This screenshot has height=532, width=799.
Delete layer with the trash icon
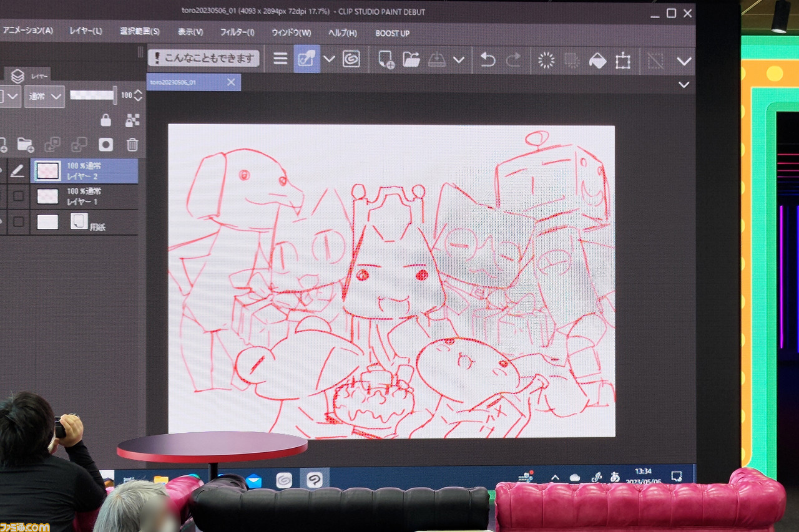(x=132, y=145)
